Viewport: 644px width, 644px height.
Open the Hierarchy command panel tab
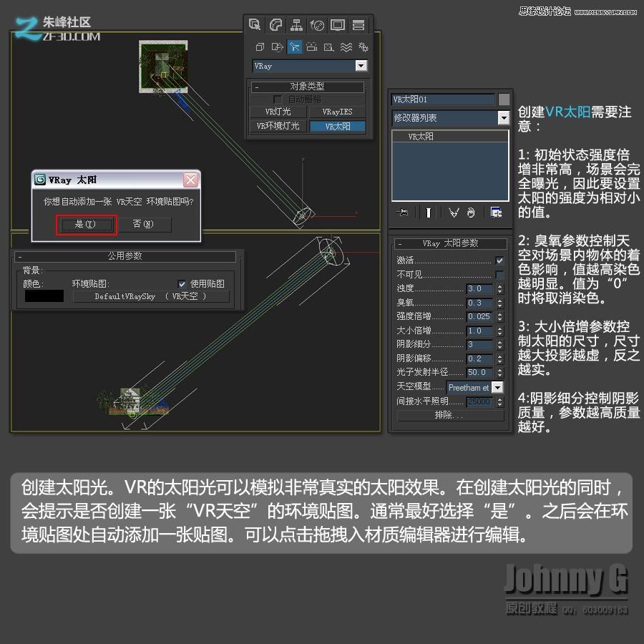(x=296, y=25)
